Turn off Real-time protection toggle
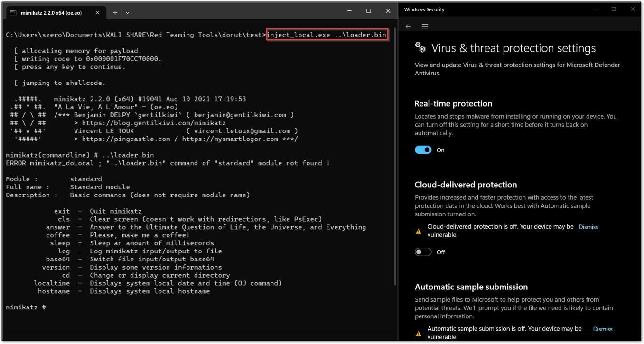 423,150
